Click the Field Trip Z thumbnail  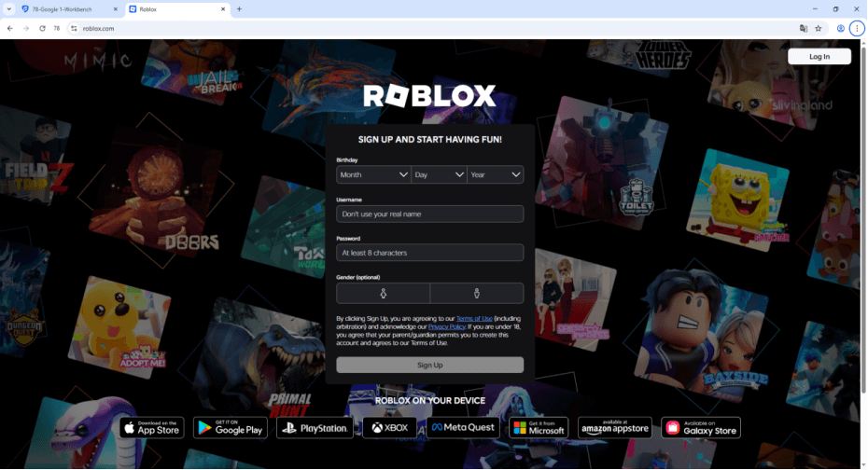[35, 156]
